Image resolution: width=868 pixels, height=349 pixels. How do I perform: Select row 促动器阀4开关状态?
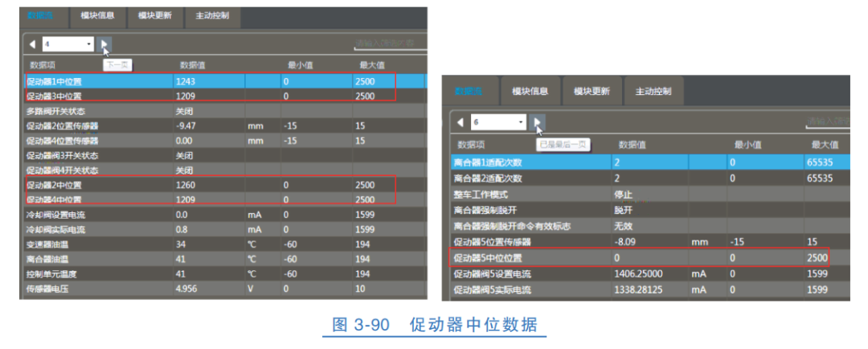[224, 170]
